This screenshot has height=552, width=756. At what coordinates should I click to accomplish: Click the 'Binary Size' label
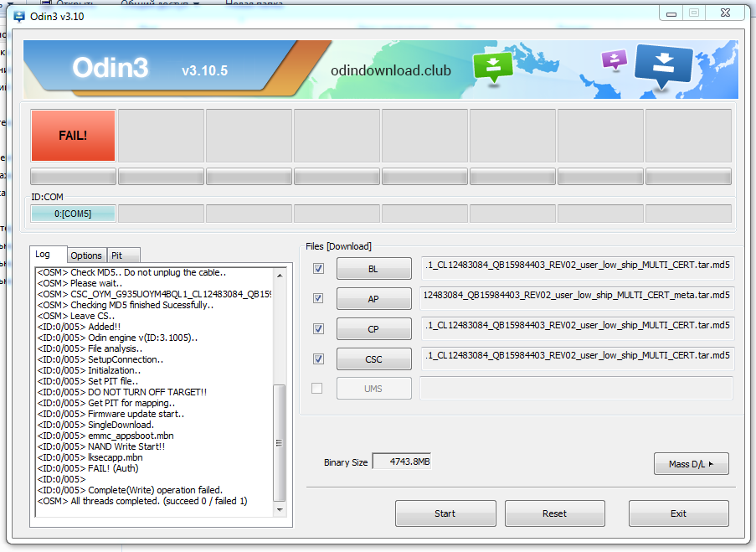click(x=346, y=462)
